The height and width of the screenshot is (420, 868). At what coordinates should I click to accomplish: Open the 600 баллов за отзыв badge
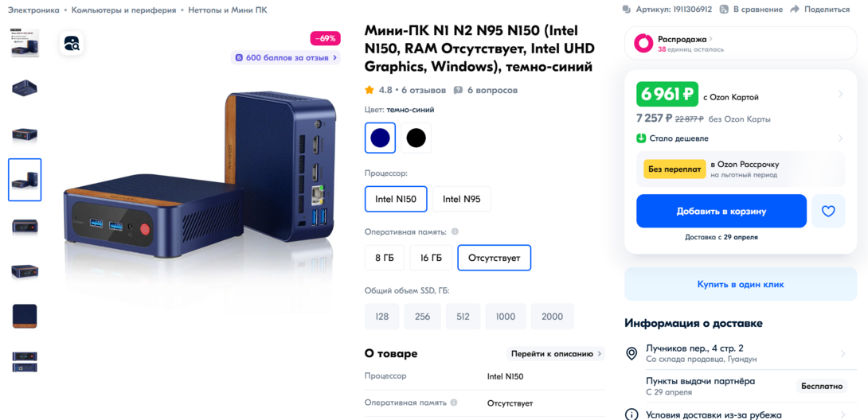click(287, 57)
